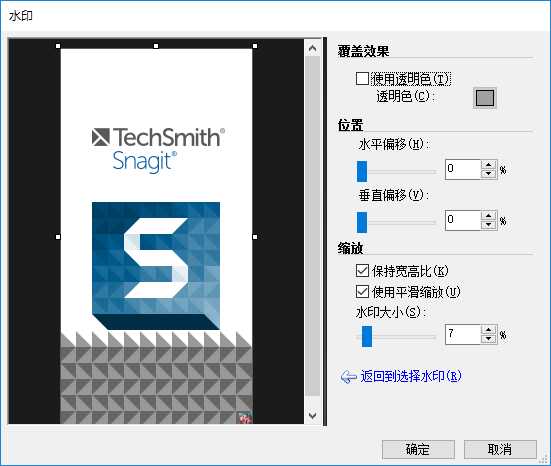The width and height of the screenshot is (551, 466).
Task: Click the 水平偏移(H) label
Action: pyautogui.click(x=394, y=144)
